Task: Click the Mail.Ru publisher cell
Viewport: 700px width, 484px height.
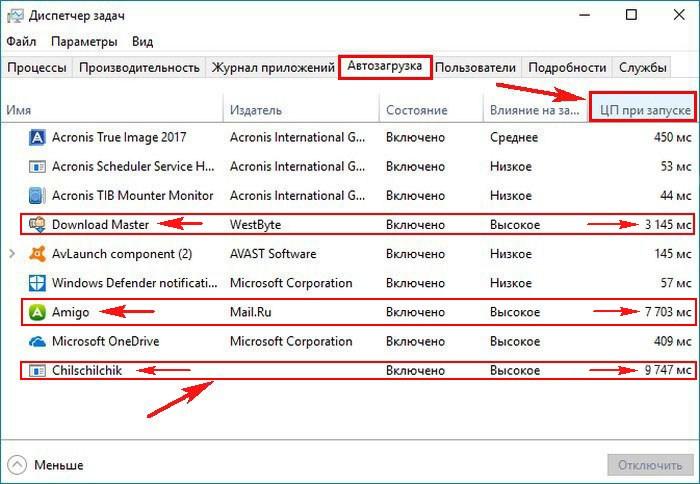Action: [250, 312]
